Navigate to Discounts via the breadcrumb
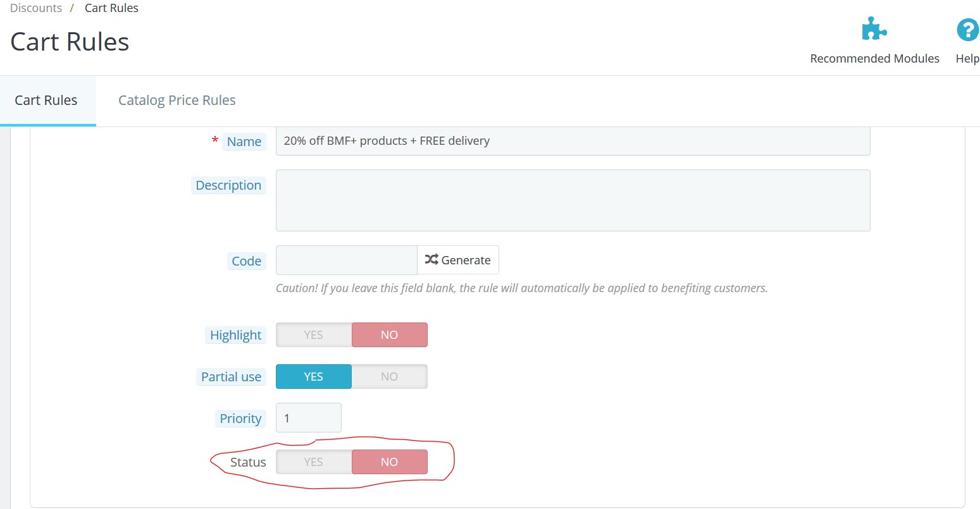 click(x=35, y=8)
